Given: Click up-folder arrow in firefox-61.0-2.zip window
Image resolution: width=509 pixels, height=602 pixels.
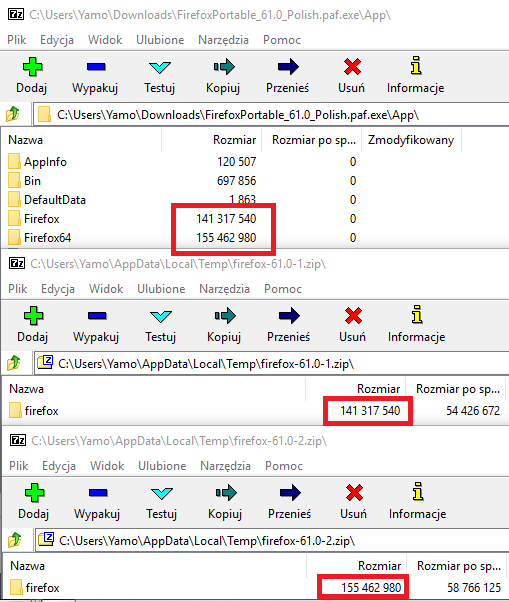Looking at the screenshot, I should [x=15, y=540].
